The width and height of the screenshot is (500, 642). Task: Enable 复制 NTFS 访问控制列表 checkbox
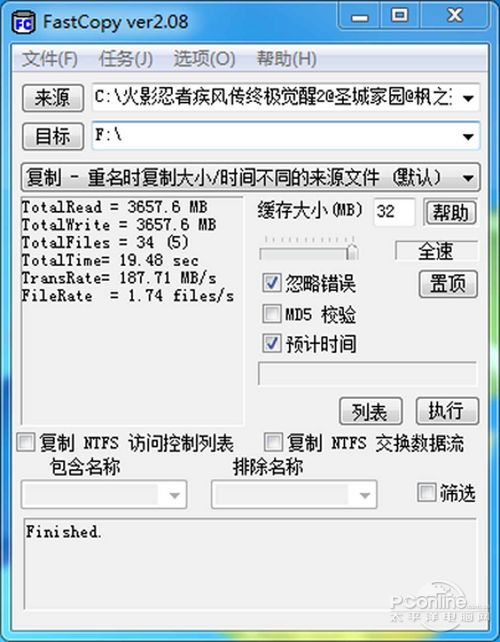point(26,443)
